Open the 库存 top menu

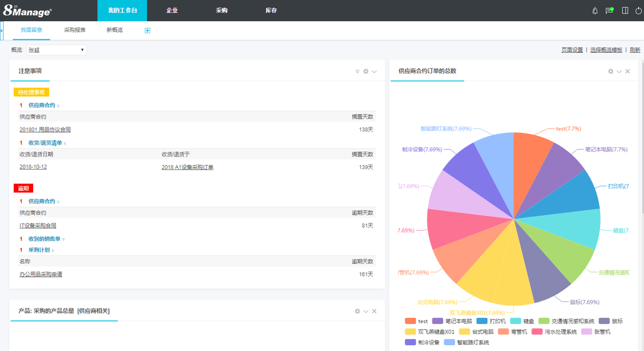point(271,11)
